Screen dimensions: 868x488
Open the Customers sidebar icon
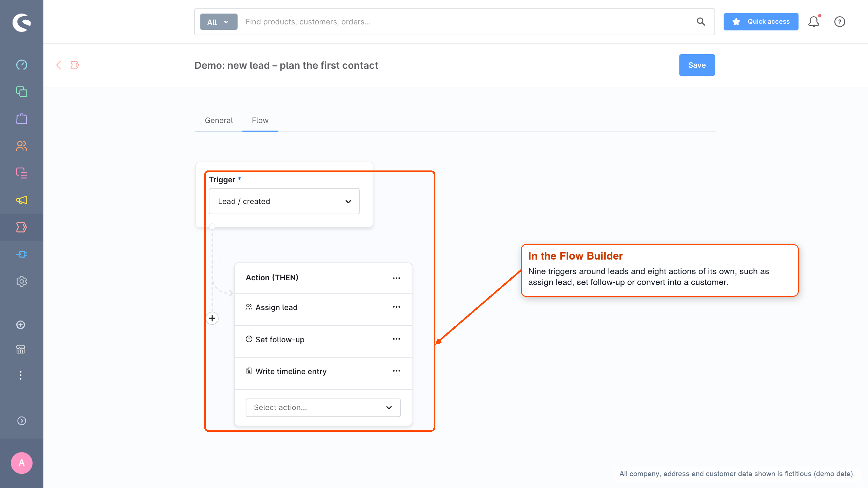point(22,146)
